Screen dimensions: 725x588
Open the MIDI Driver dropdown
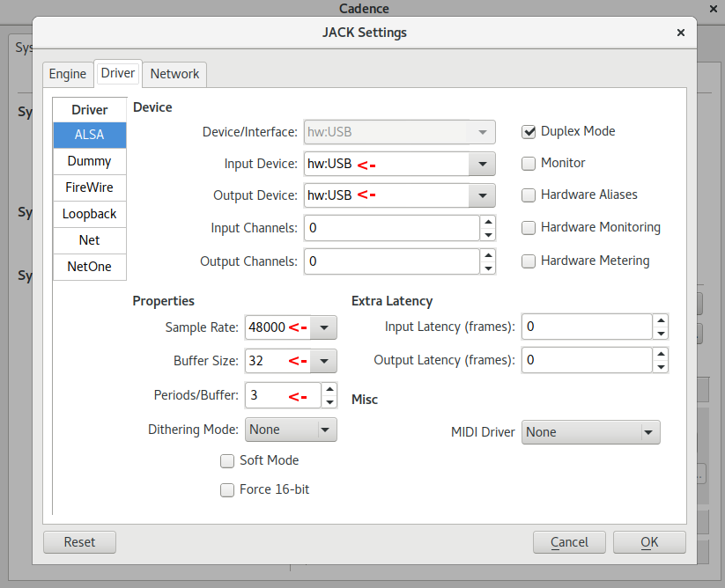point(649,432)
